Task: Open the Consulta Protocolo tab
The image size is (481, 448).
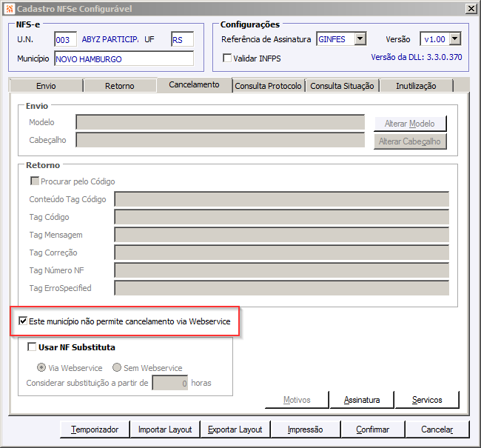Action: (x=268, y=86)
